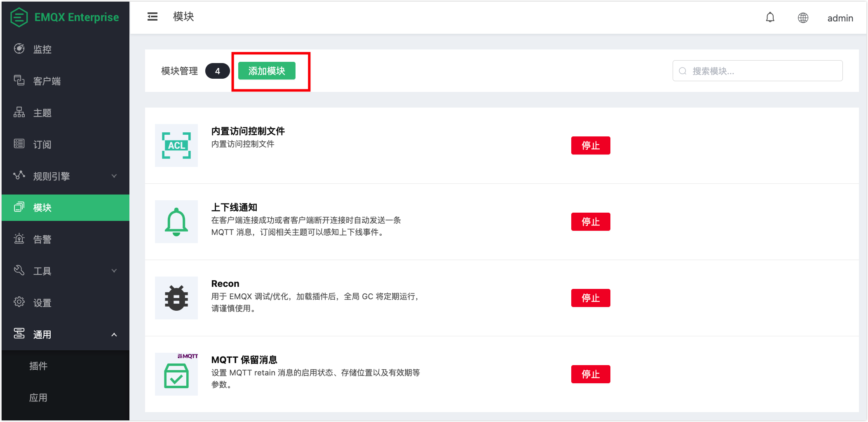Click the green bell module icon
The width and height of the screenshot is (868, 422).
coord(176,222)
